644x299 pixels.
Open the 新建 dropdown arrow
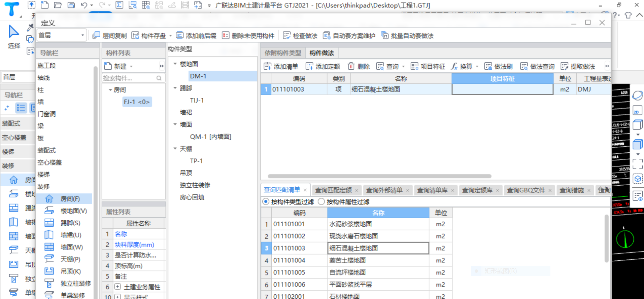(131, 66)
